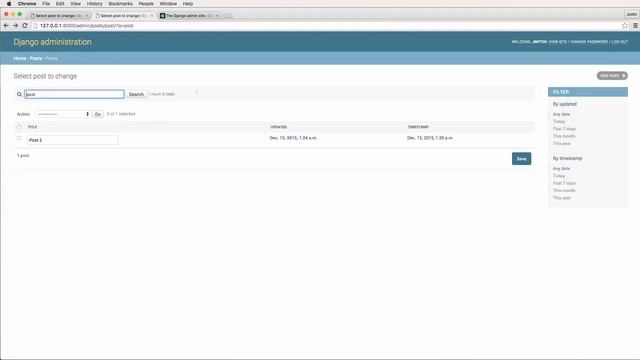Open the History menu

coord(94,4)
